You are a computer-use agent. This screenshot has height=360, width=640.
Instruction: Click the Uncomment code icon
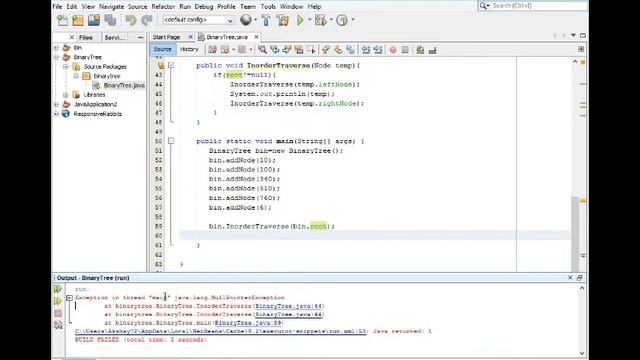coord(433,50)
